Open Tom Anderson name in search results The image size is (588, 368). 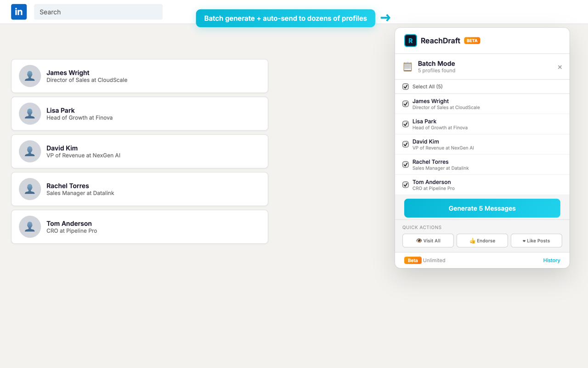point(69,224)
